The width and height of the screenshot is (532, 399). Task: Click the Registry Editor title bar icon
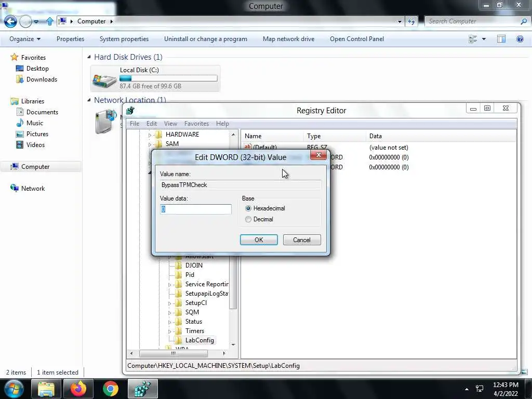click(130, 110)
